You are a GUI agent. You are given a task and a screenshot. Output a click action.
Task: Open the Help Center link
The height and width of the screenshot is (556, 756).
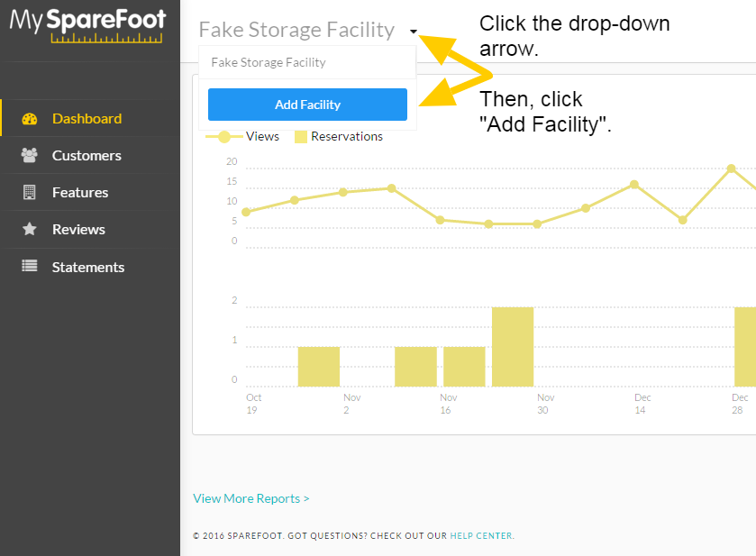[x=481, y=536]
